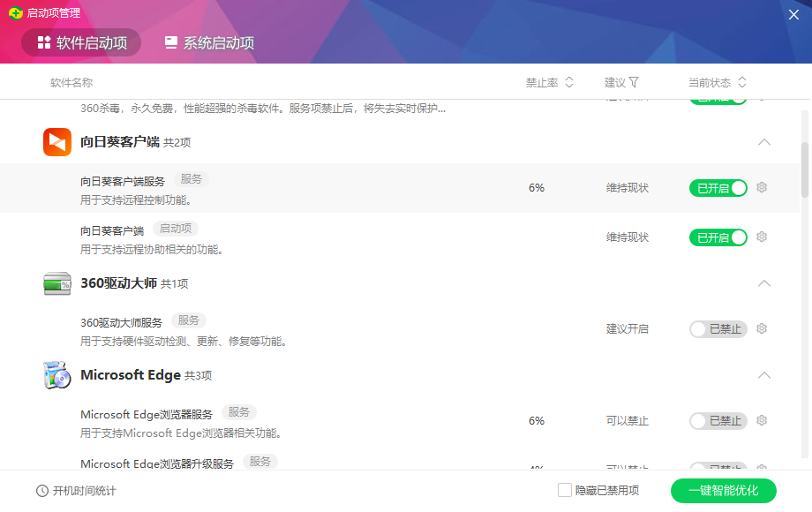Click the 360驱动大师 app icon

[x=57, y=283]
